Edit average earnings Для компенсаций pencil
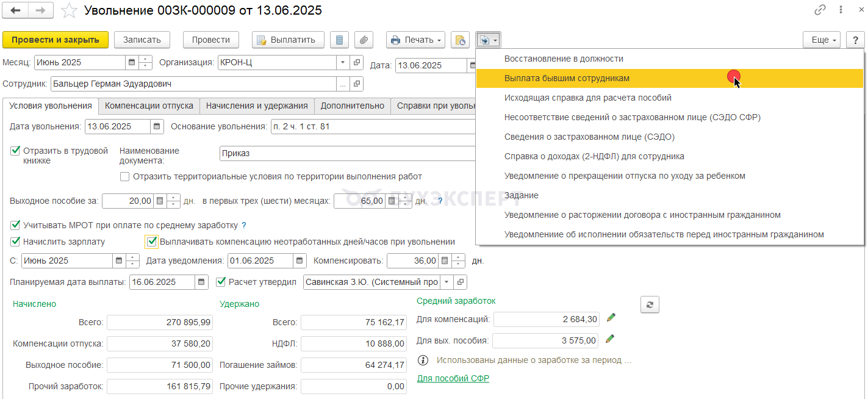Image resolution: width=868 pixels, height=399 pixels. [x=611, y=317]
